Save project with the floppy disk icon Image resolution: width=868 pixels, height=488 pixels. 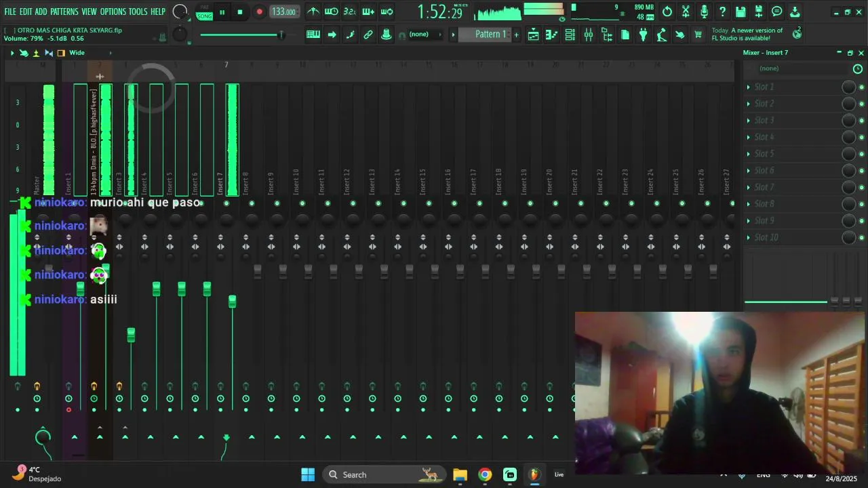click(x=741, y=12)
